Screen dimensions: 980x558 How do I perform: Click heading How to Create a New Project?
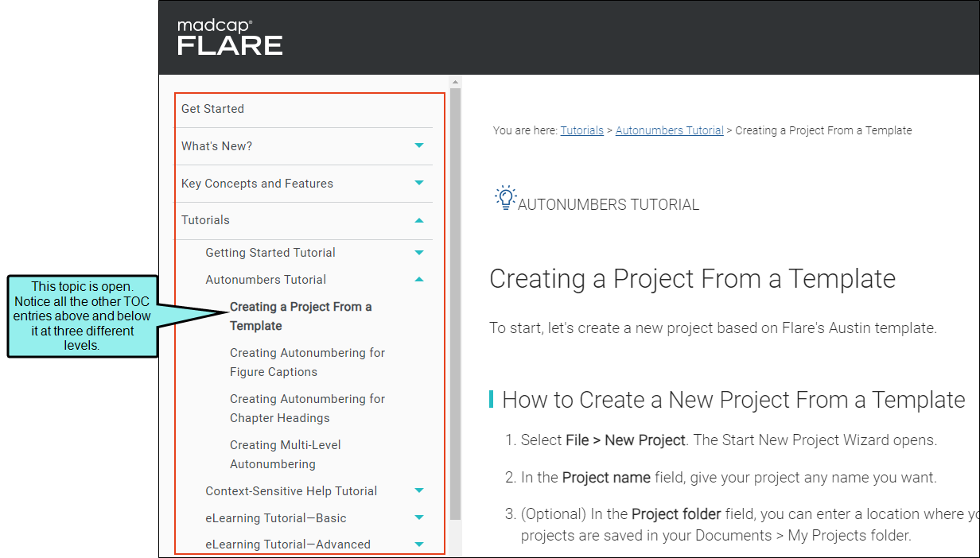coord(733,399)
